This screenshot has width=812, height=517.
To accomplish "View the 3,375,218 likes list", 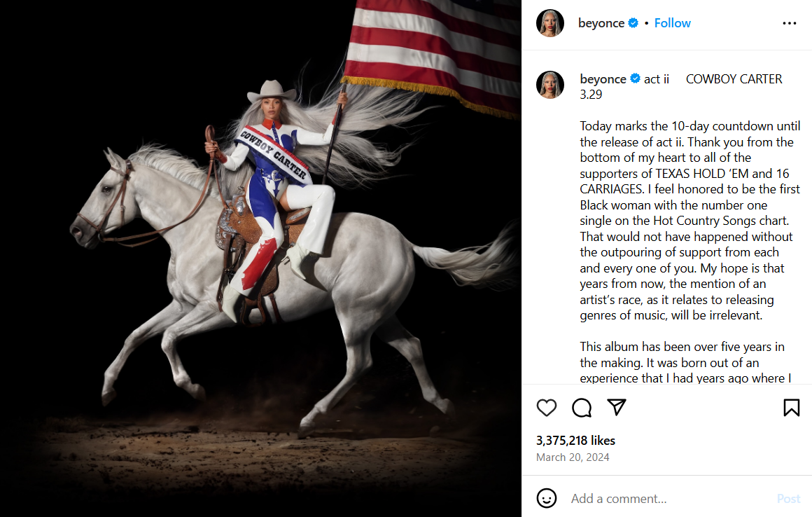I will click(575, 441).
